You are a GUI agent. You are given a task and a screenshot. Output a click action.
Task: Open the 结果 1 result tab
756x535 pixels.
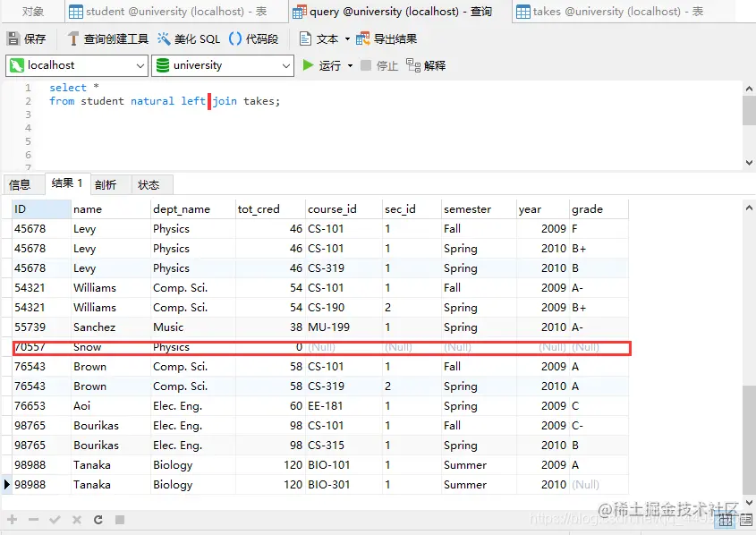pyautogui.click(x=67, y=183)
